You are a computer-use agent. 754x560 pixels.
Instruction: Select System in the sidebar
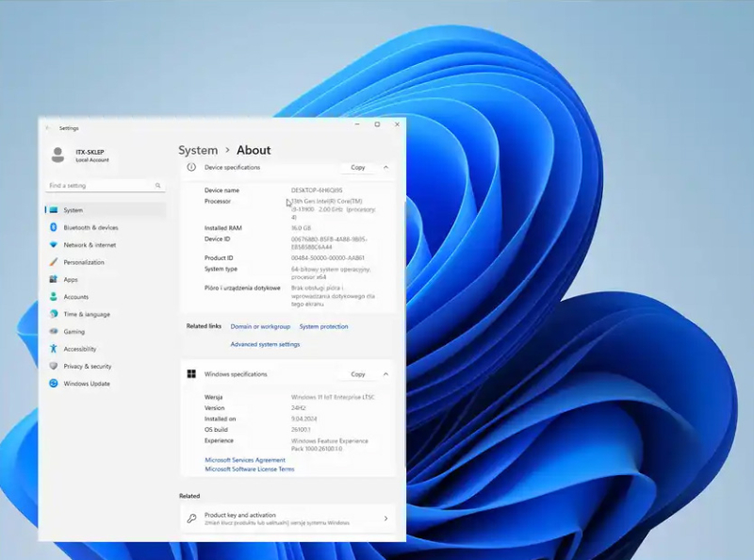[106, 209]
